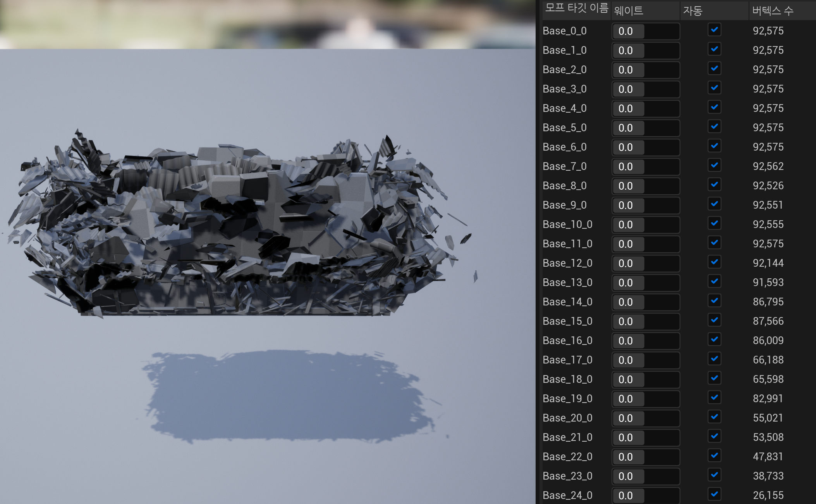
Task: Click weight value field of Base_1_0
Action: tap(646, 50)
